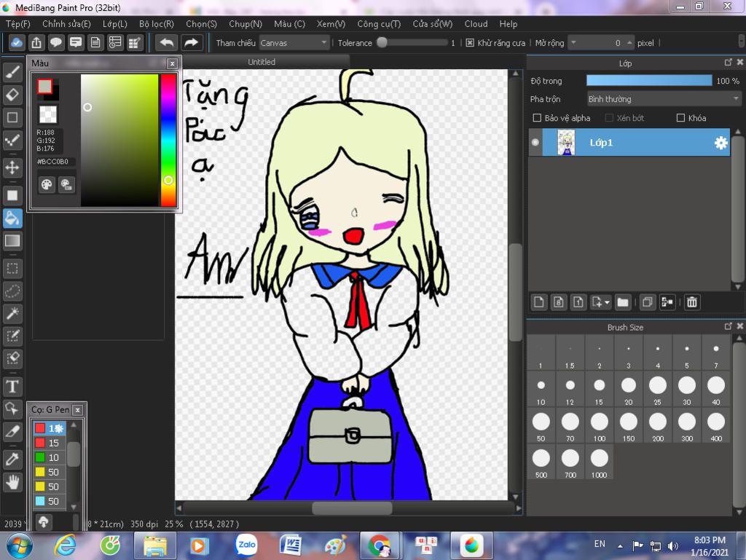Select the Dot tool in left toolbar
This screenshot has width=746, height=560.
12,141
